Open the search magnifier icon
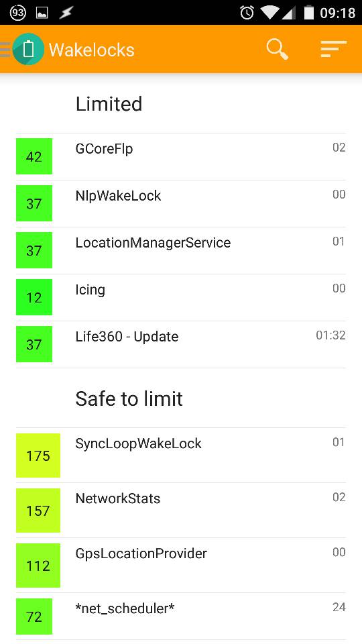Screen dimensions: 362x644 click(277, 49)
